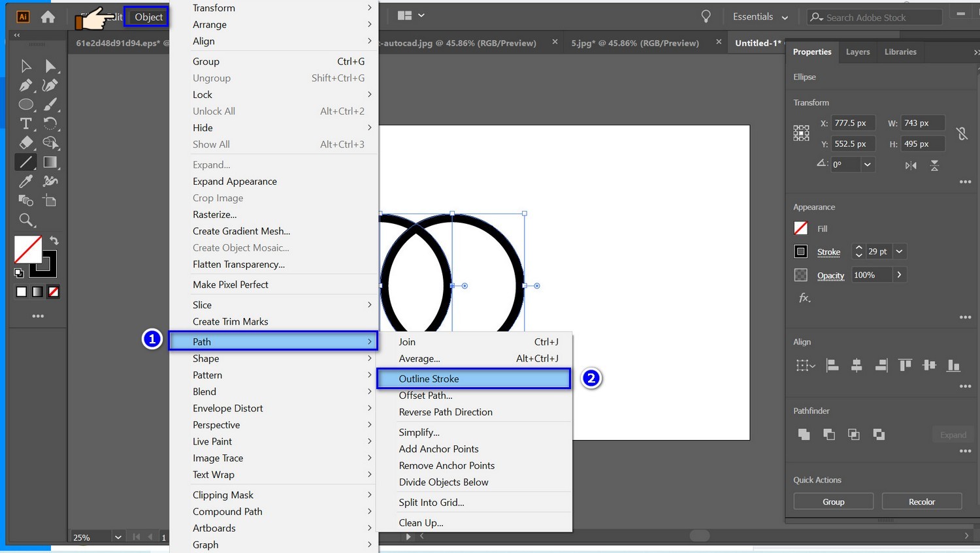The image size is (980, 553).
Task: Click the Recolor quick action button
Action: click(921, 501)
